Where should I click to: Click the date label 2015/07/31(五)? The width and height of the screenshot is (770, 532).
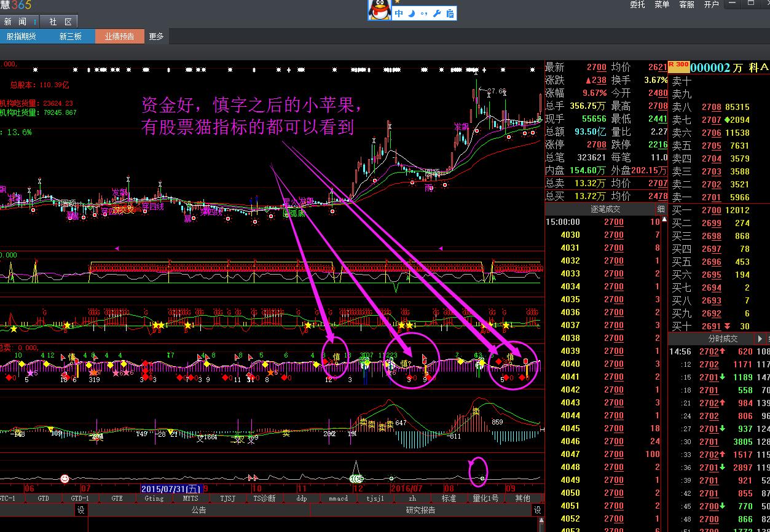click(171, 488)
